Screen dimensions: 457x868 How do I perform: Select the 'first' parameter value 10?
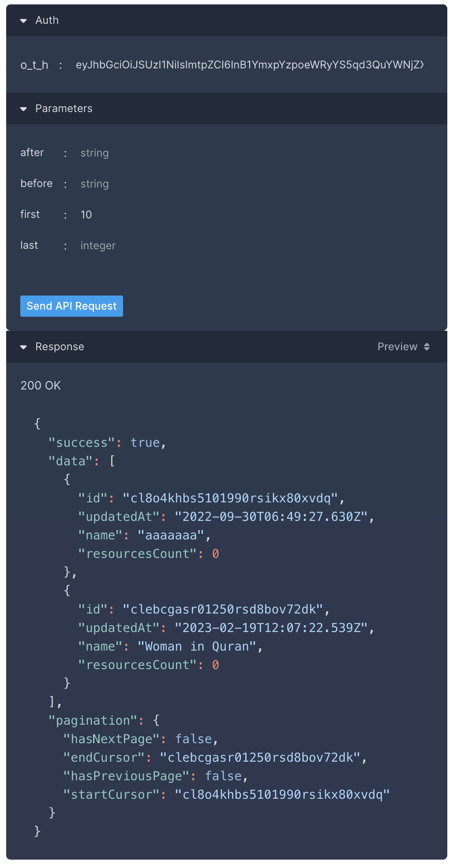(x=86, y=215)
